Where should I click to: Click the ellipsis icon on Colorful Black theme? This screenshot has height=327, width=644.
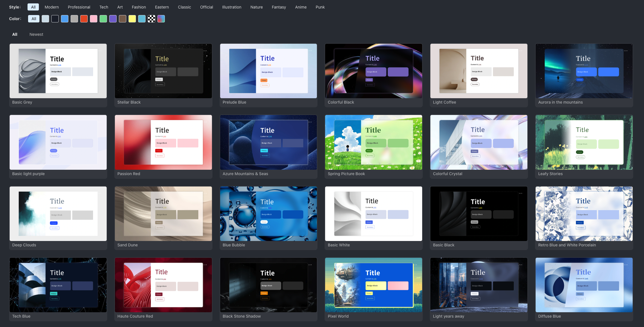[415, 51]
